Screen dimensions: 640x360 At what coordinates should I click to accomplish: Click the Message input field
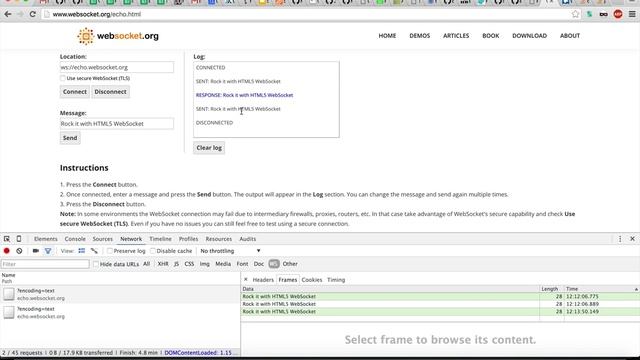(117, 124)
